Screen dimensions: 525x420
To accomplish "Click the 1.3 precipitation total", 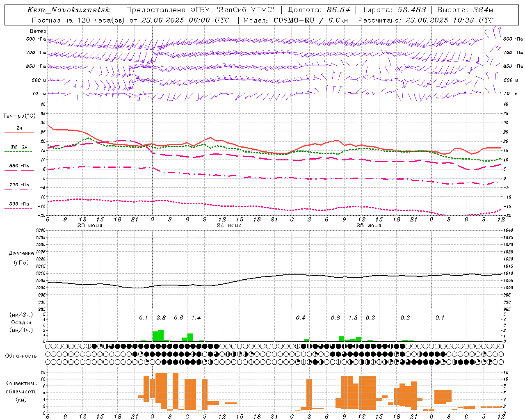I will 353,318.
